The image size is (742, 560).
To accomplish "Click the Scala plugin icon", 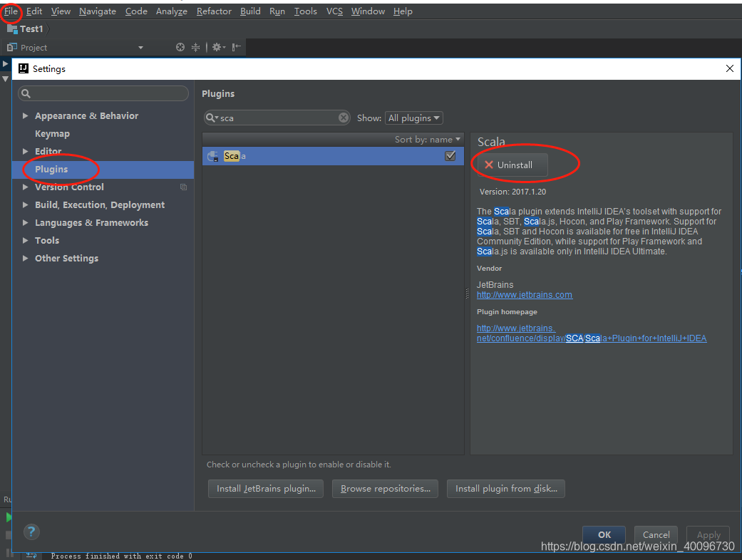I will click(213, 156).
